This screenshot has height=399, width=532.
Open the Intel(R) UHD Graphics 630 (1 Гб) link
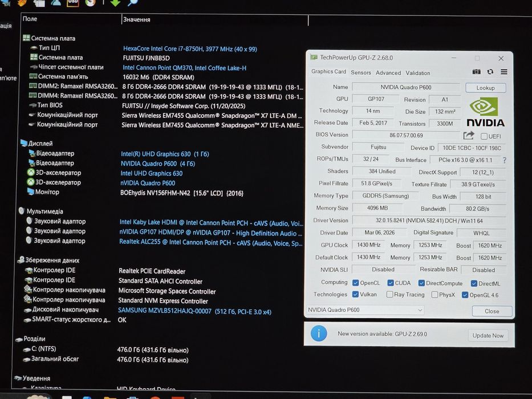165,154
